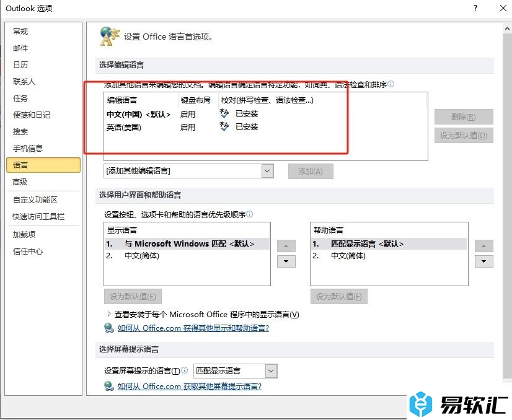
Task: Open link 如何从 Office.com 获取其他屏幕提示语言
Action: click(190, 387)
